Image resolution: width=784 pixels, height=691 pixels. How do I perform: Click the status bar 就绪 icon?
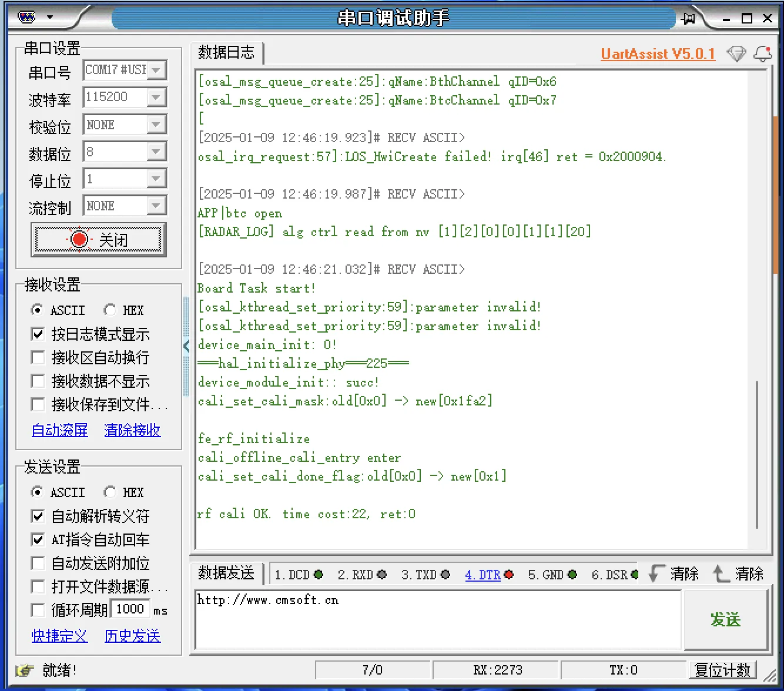[25, 670]
